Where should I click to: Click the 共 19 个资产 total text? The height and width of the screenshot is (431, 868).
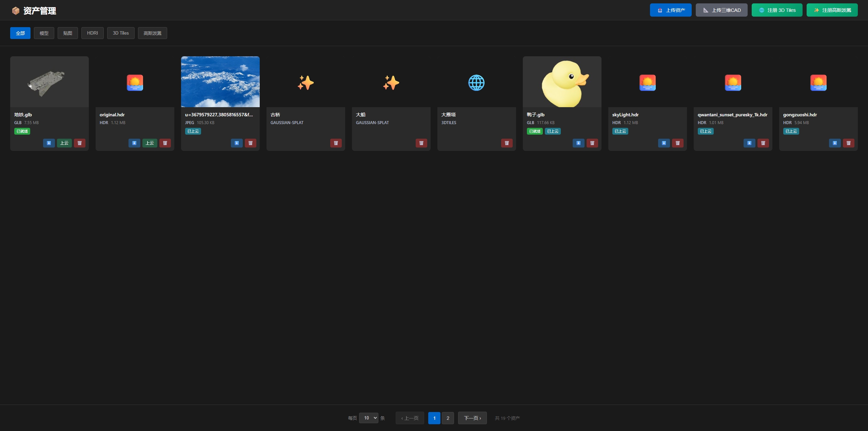tap(507, 418)
